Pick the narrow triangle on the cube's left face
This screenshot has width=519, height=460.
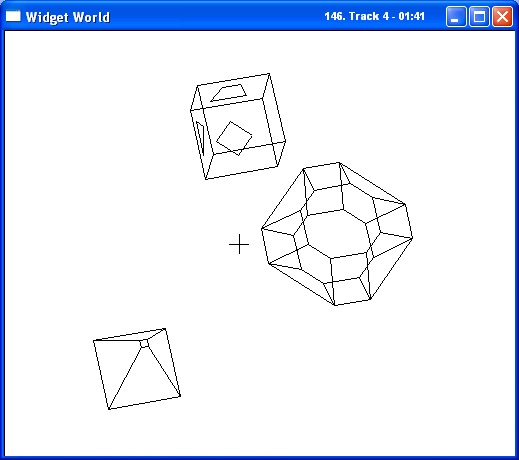(x=200, y=138)
